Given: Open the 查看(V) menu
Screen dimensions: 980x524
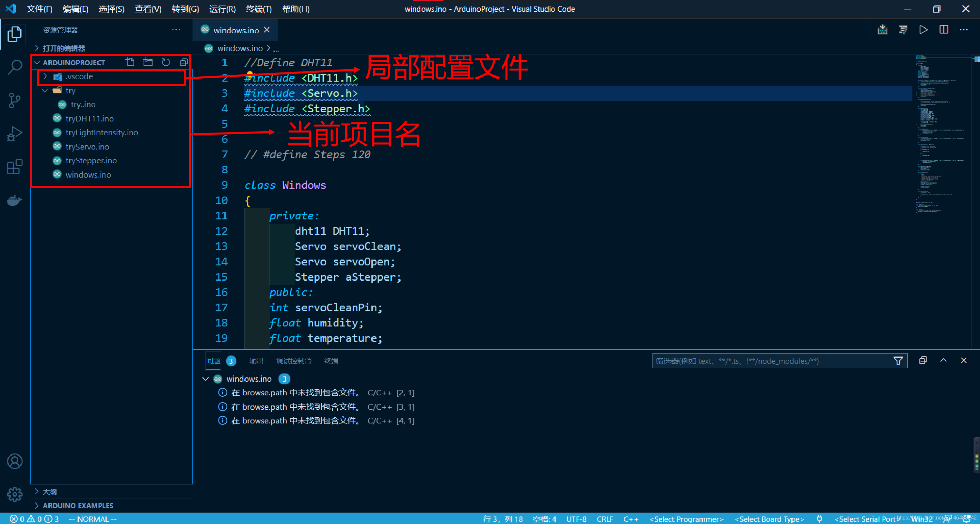Looking at the screenshot, I should 148,9.
